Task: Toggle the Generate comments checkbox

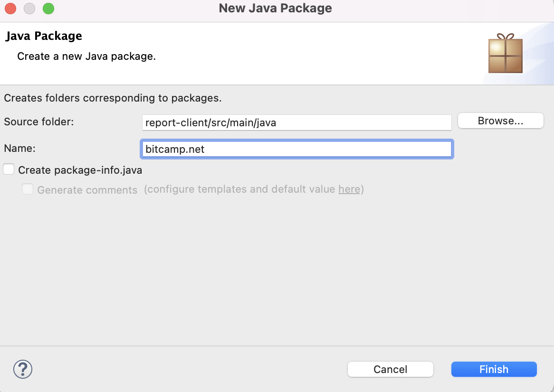Action: [28, 189]
